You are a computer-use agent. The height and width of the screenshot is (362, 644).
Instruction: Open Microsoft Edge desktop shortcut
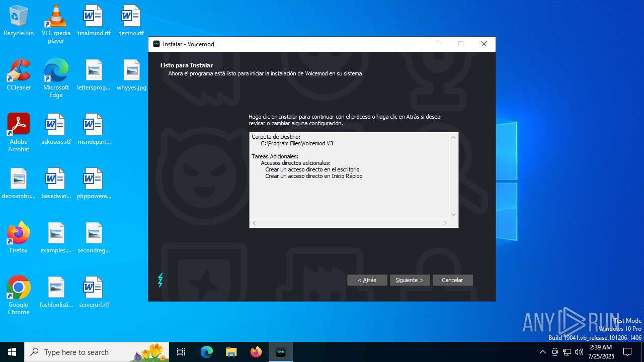(x=56, y=78)
